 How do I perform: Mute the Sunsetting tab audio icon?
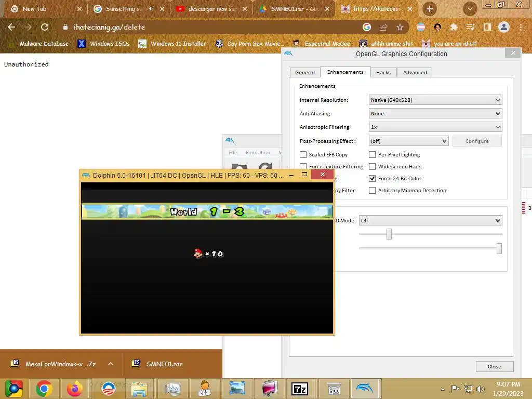coord(151,9)
